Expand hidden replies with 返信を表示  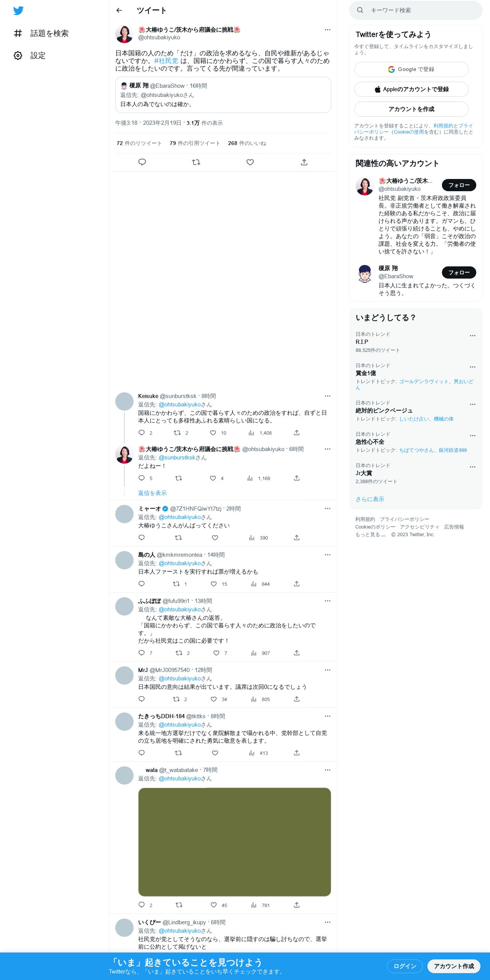152,493
